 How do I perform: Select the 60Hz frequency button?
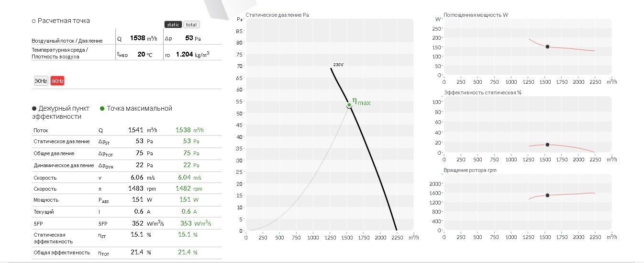[57, 81]
